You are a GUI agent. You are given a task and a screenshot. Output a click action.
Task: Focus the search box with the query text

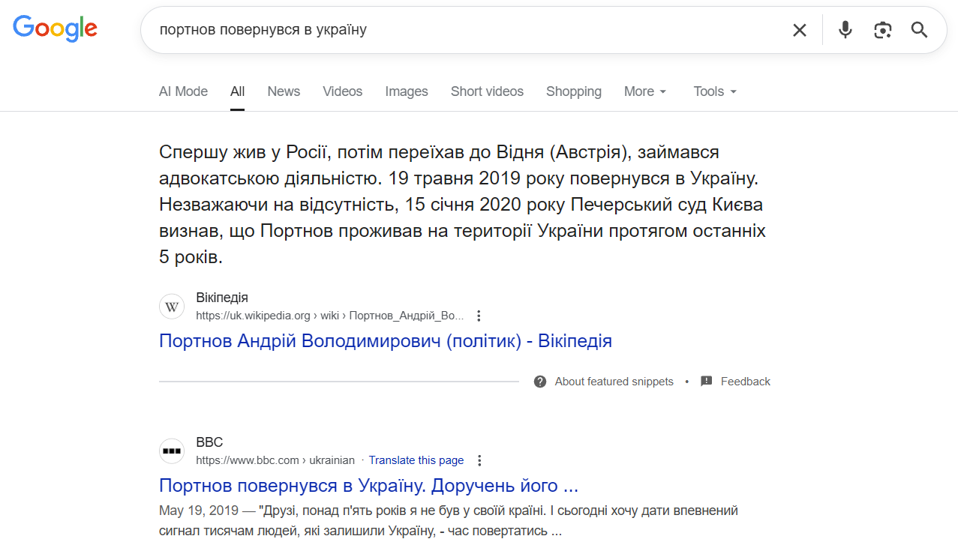click(x=465, y=30)
